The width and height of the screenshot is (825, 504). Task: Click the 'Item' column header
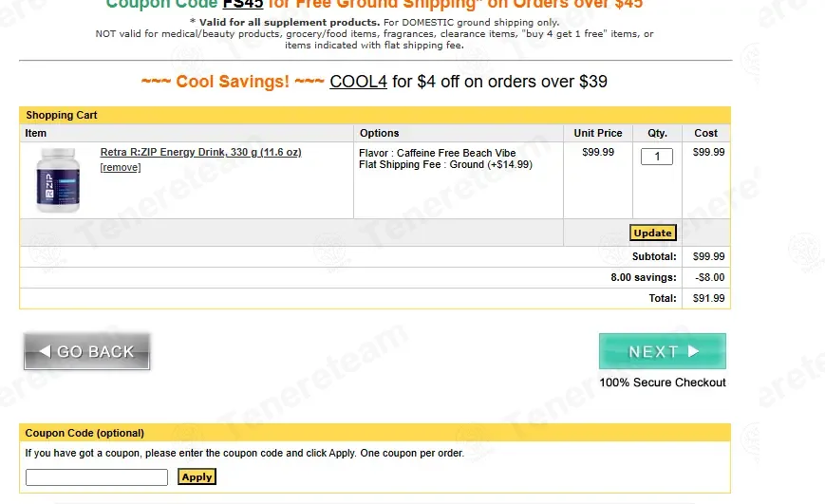36,133
